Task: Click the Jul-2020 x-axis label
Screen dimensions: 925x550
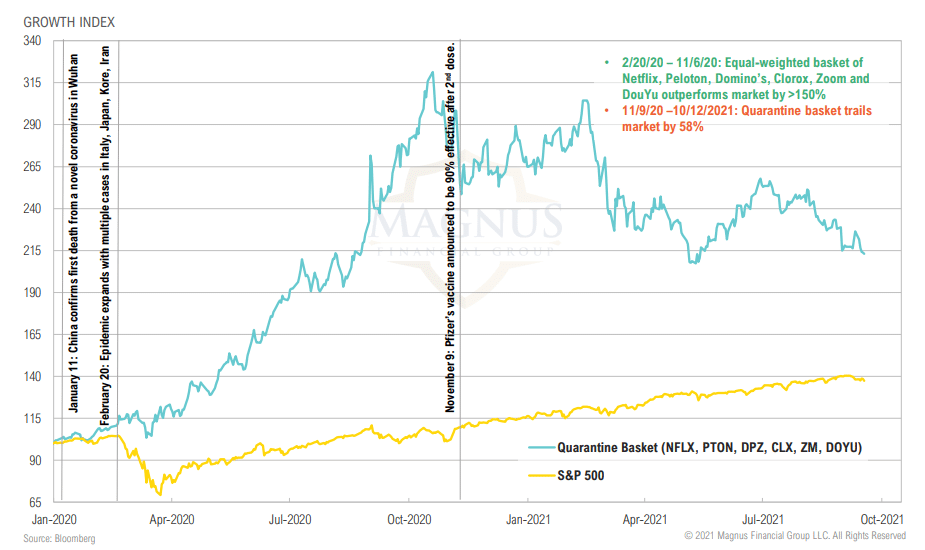Action: 290,519
